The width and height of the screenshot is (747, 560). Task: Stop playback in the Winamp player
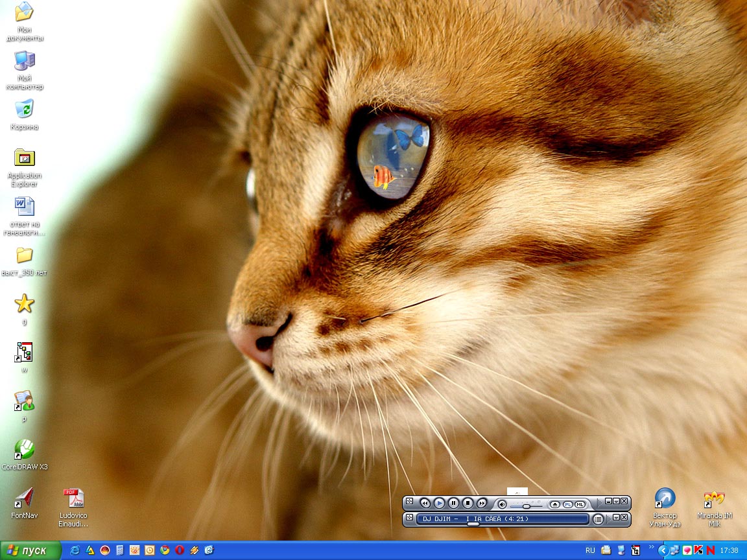(468, 503)
